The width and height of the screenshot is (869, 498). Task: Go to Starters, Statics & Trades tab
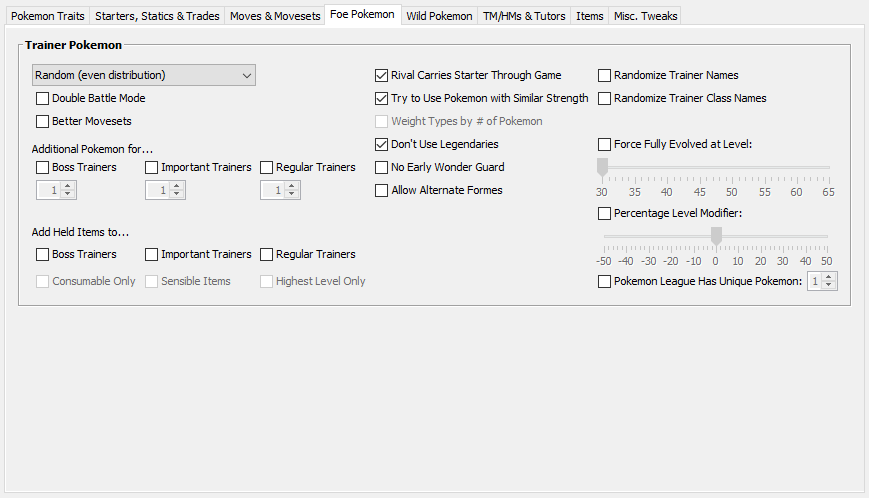(x=157, y=16)
